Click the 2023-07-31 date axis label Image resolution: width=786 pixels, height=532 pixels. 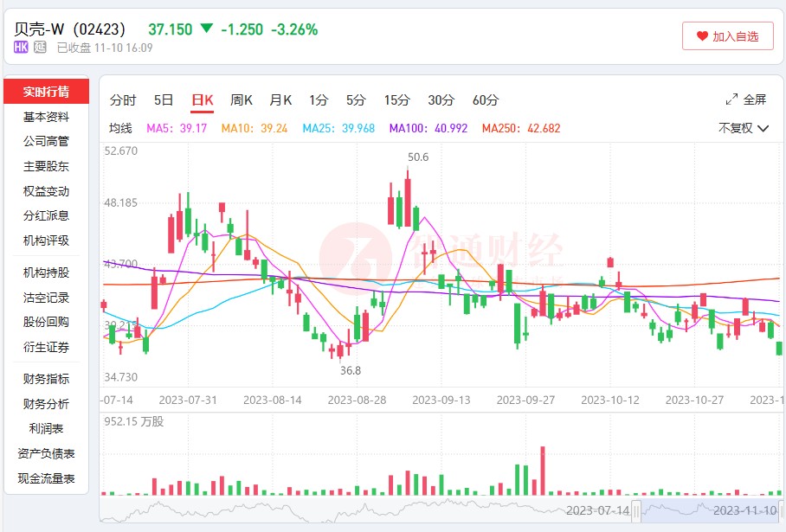(x=188, y=401)
